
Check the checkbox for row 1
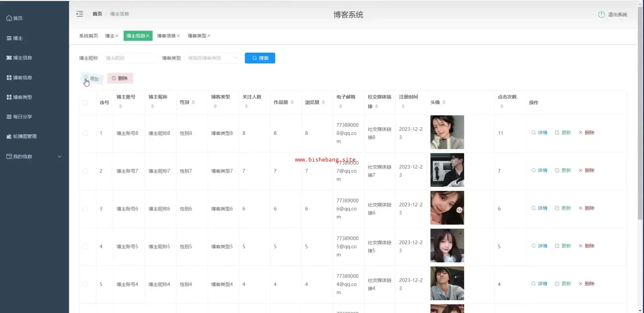click(x=85, y=133)
